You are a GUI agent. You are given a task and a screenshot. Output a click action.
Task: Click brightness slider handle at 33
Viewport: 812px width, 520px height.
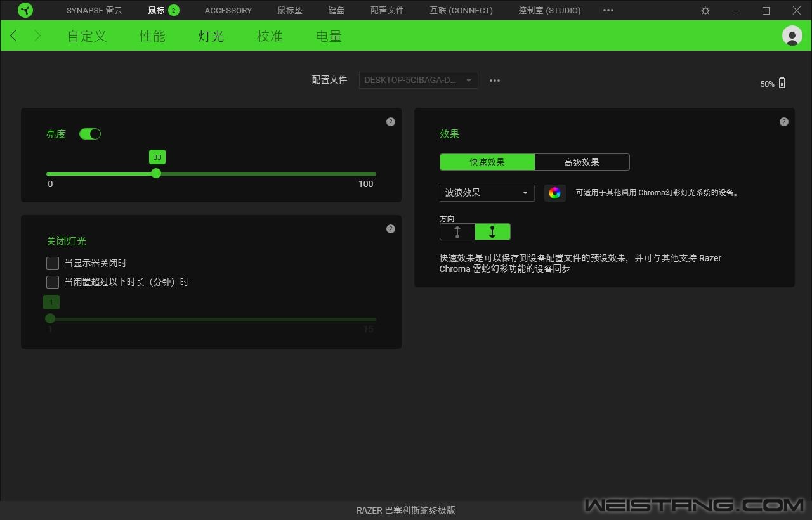156,173
